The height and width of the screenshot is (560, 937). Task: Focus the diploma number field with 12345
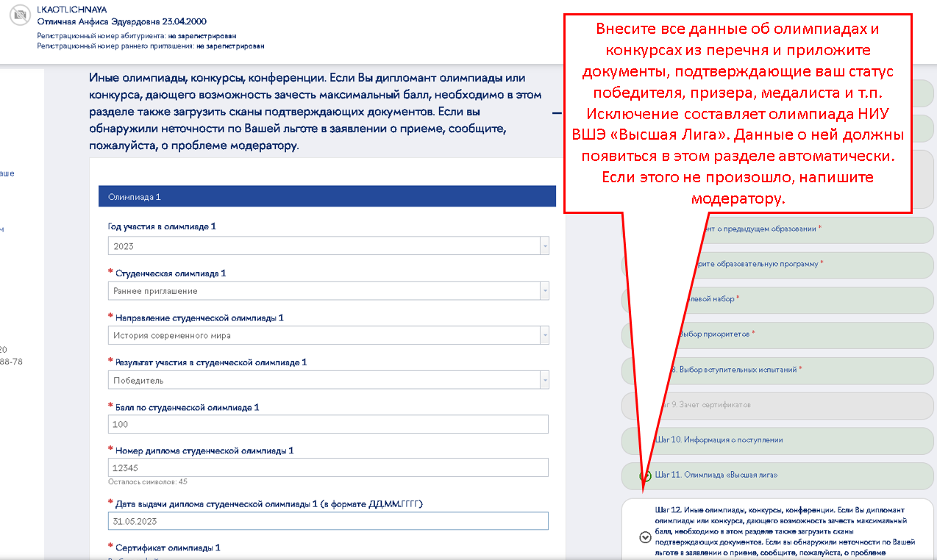point(328,468)
